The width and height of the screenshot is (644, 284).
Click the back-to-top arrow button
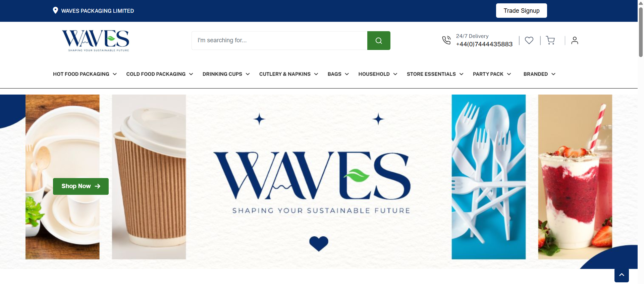pos(622,275)
